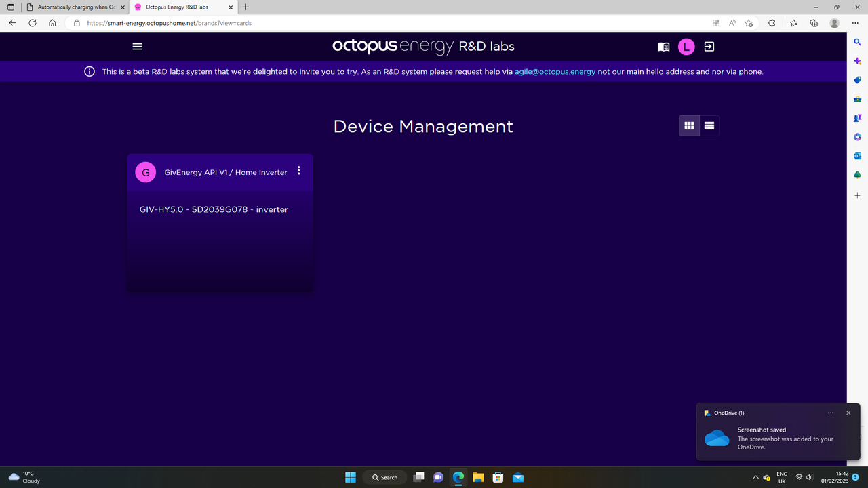Screen dimensions: 868x488
Task: Open browser collections
Action: click(x=814, y=22)
